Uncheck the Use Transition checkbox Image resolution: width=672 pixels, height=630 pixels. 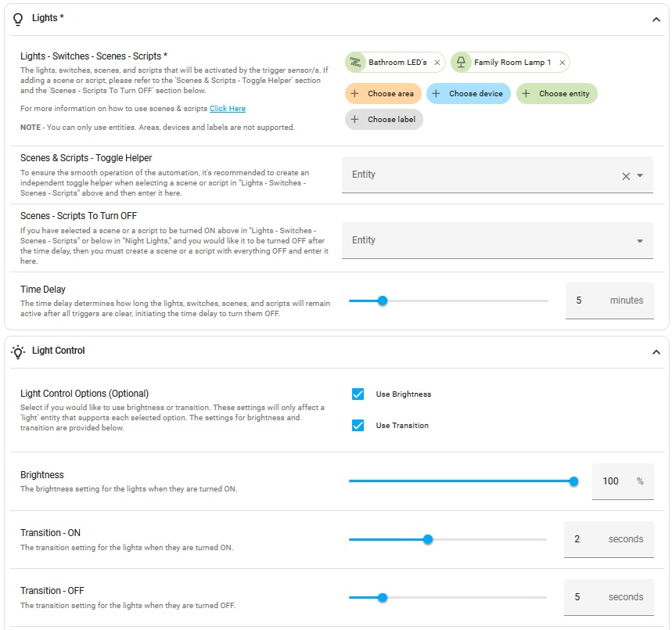[358, 426]
